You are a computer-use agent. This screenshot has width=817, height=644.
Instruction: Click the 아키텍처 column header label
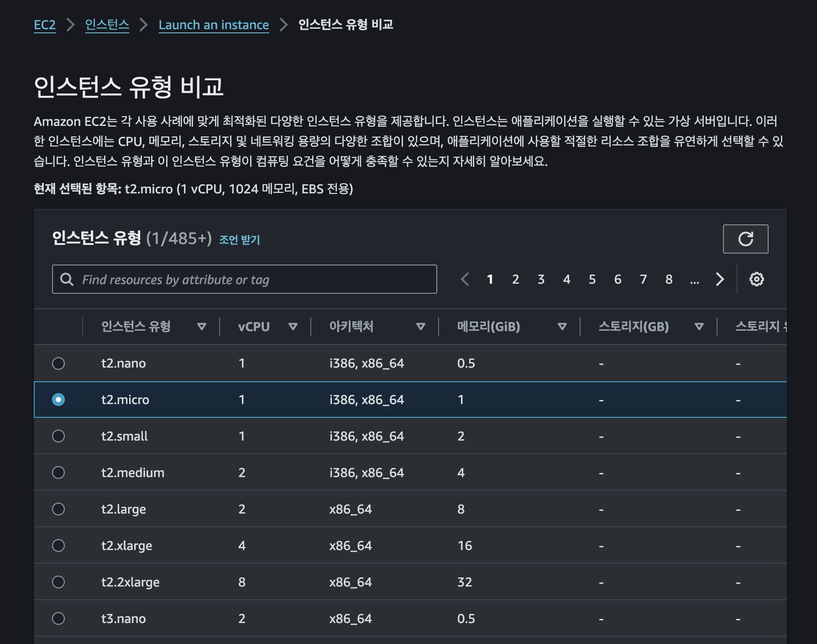coord(351,327)
